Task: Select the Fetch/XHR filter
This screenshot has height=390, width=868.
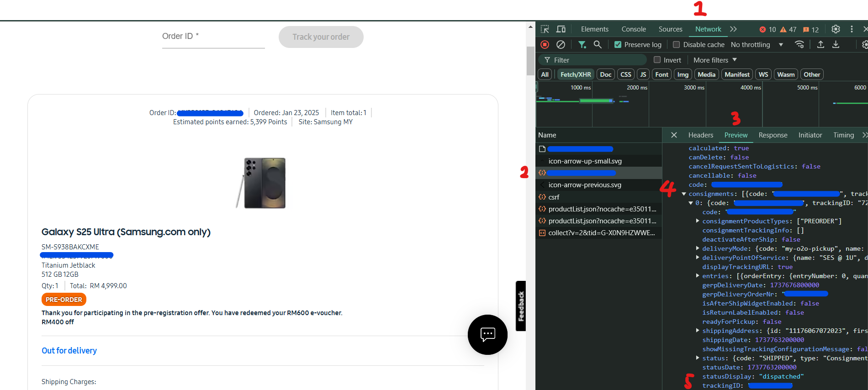Action: click(576, 74)
